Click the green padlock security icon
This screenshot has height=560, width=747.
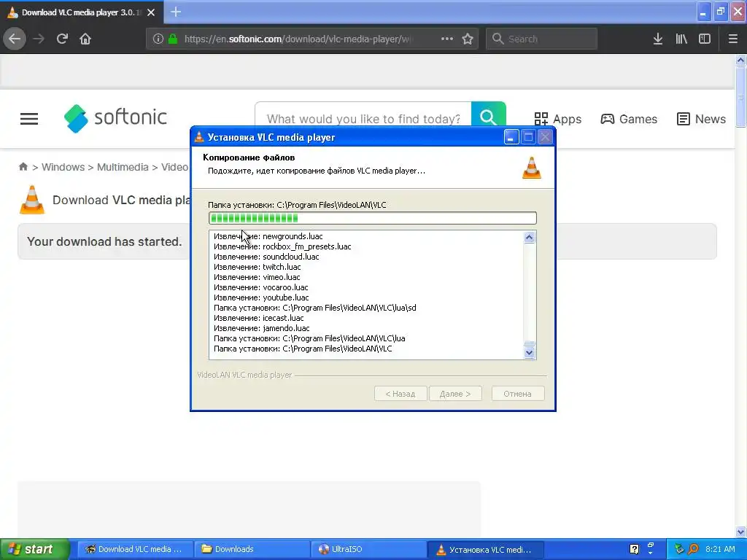tap(173, 39)
